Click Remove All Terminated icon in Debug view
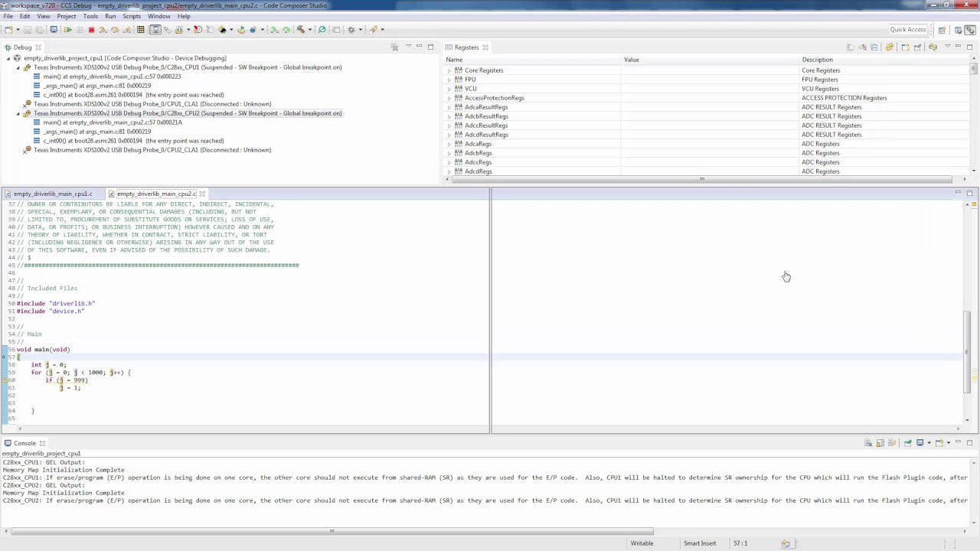The width and height of the screenshot is (980, 551). 395,47
